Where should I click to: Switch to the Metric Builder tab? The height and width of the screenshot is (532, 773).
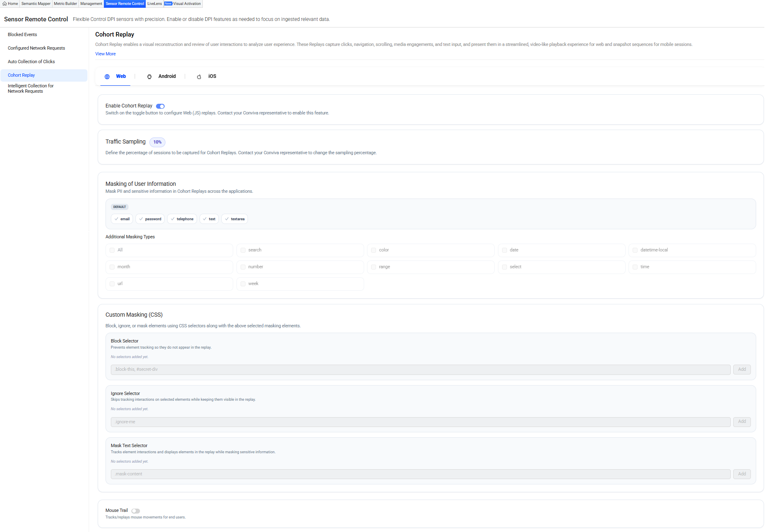65,4
